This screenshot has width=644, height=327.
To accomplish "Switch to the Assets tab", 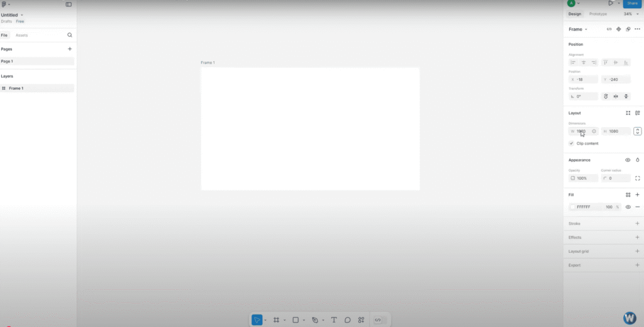I will 22,35.
